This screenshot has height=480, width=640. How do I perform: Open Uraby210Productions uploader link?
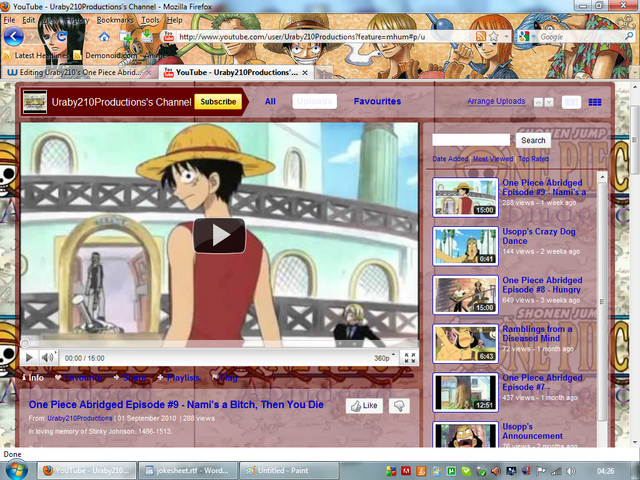(x=80, y=418)
